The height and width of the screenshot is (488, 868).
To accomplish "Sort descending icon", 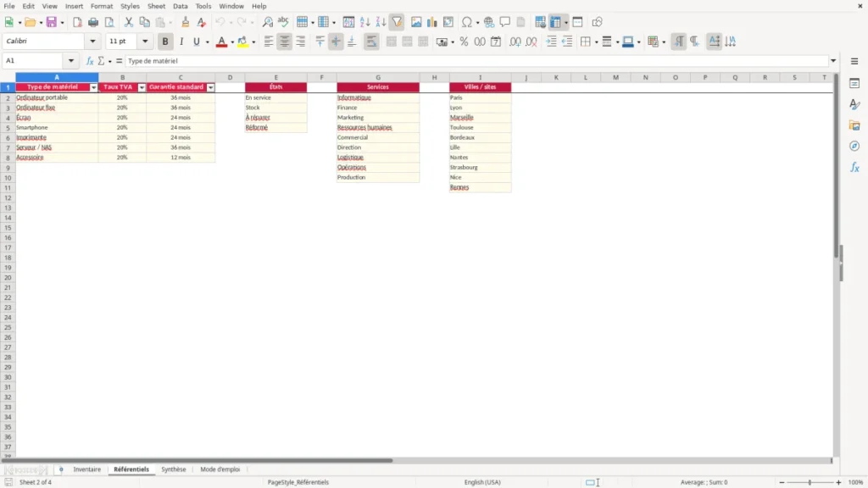I will point(381,22).
